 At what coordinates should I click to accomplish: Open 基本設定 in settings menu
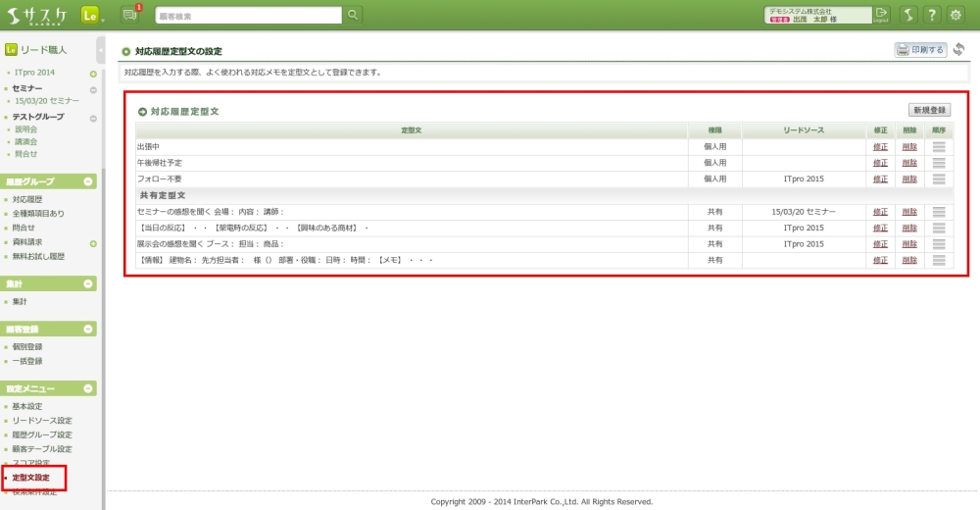pyautogui.click(x=27, y=406)
